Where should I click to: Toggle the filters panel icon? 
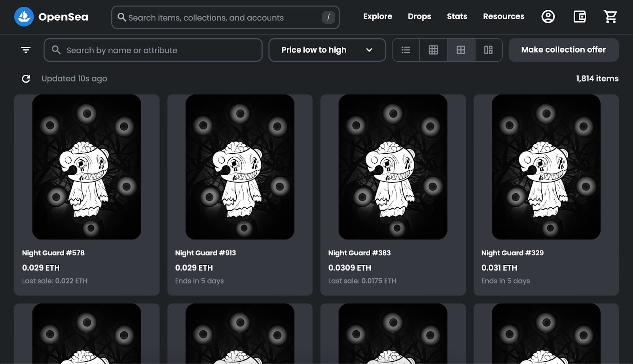pyautogui.click(x=26, y=50)
